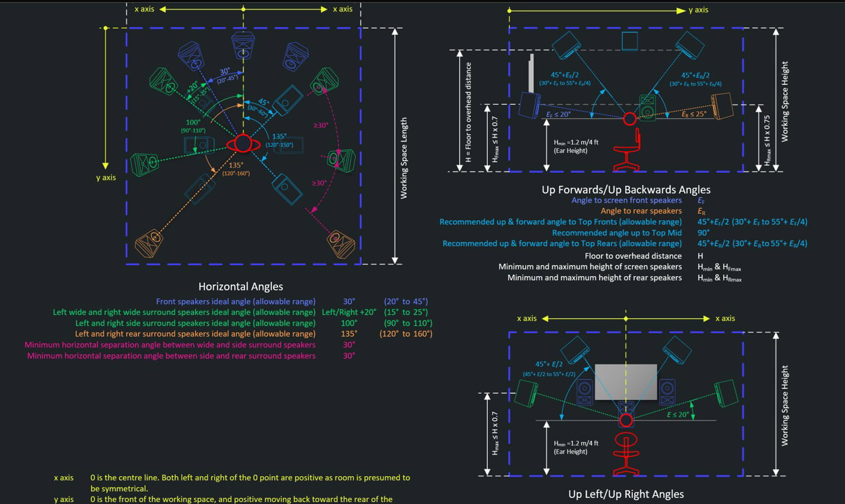
Task: Click 'Front speakers ideal angle (allowable range)' text
Action: [x=236, y=301]
